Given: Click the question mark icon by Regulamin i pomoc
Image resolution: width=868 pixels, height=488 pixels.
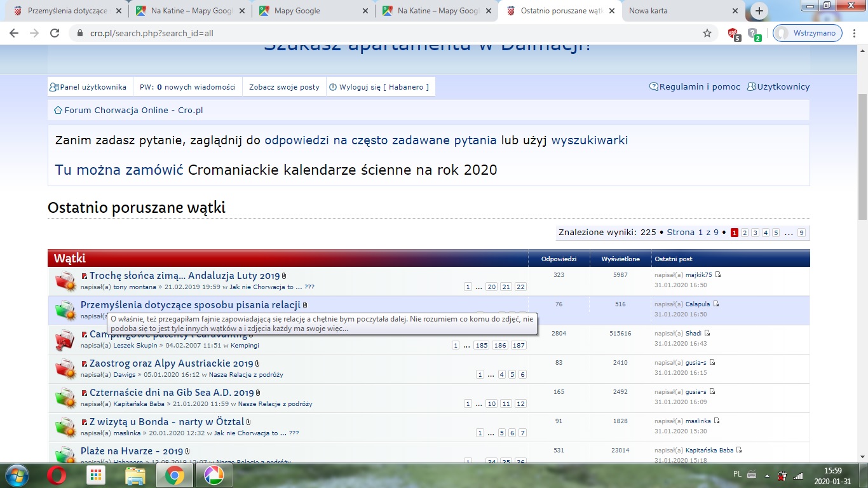Looking at the screenshot, I should click(x=653, y=86).
